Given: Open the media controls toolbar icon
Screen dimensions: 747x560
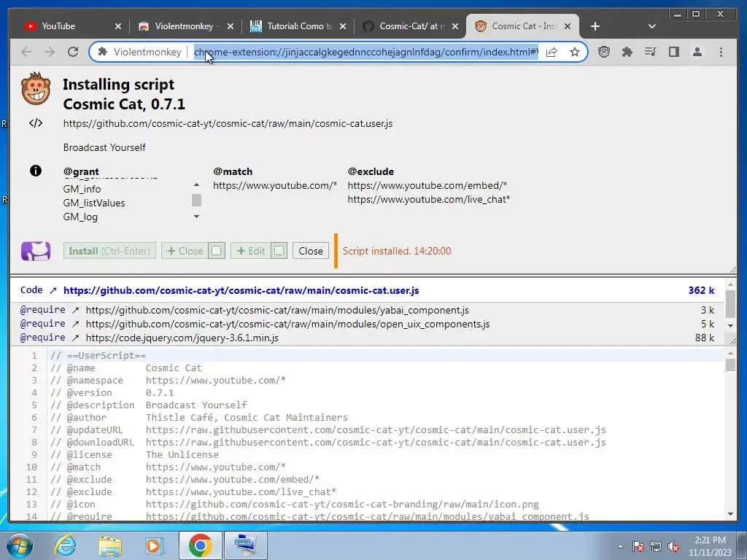Looking at the screenshot, I should tap(650, 52).
